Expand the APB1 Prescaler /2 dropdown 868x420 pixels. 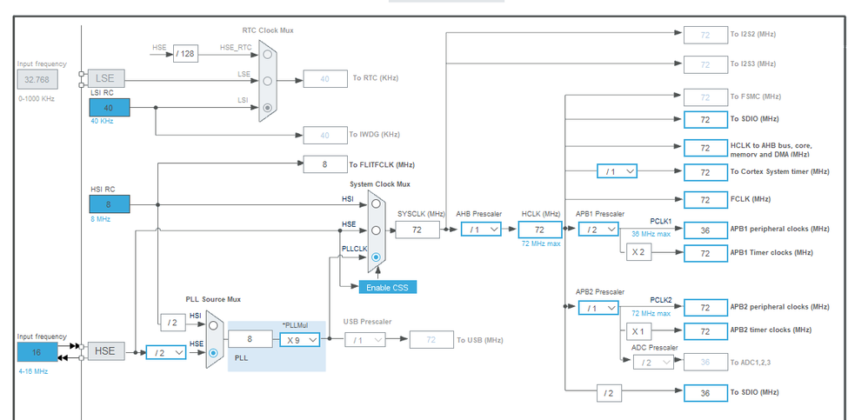[598, 229]
